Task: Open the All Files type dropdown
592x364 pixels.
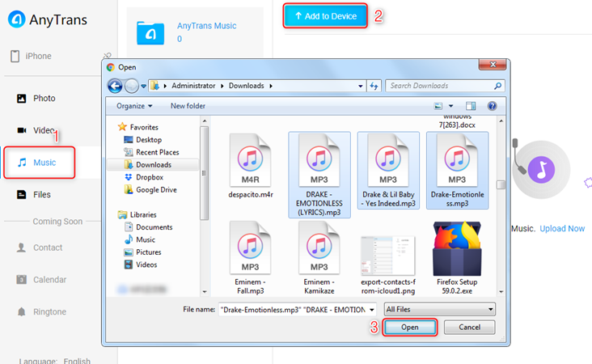Action: pos(439,309)
